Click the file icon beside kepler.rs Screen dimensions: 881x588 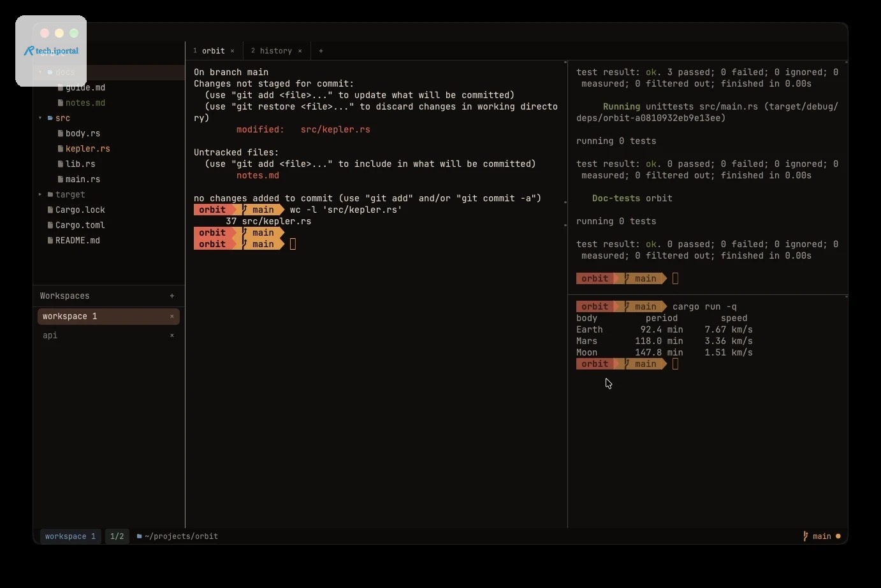[x=61, y=148]
